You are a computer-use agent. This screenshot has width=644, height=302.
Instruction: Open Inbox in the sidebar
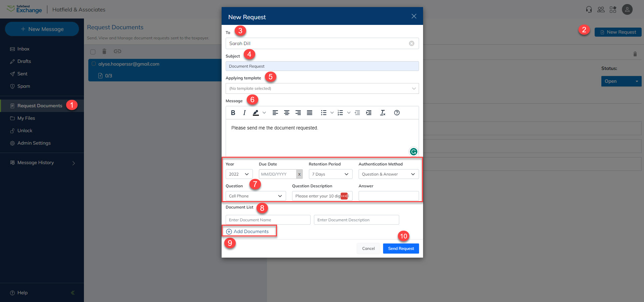tap(23, 49)
